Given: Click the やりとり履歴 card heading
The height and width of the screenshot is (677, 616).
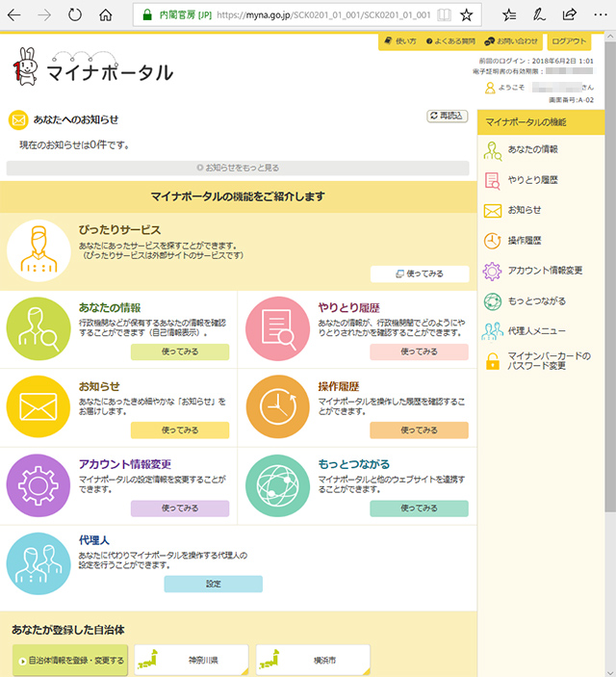Looking at the screenshot, I should 348,308.
